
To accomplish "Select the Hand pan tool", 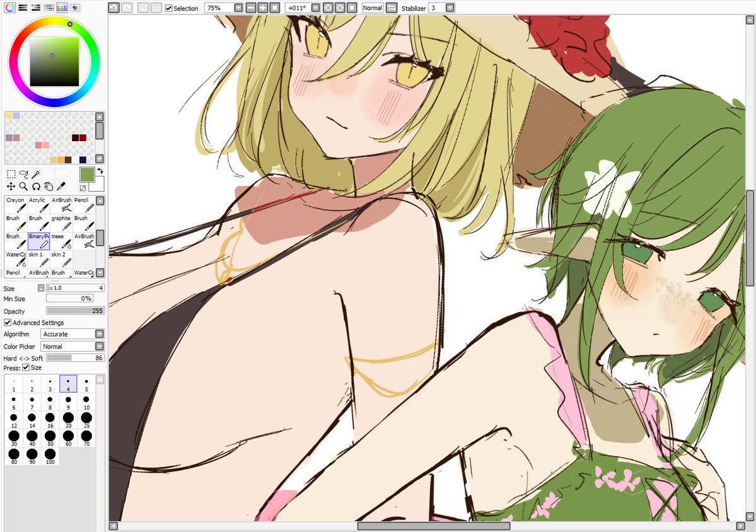I will (48, 187).
